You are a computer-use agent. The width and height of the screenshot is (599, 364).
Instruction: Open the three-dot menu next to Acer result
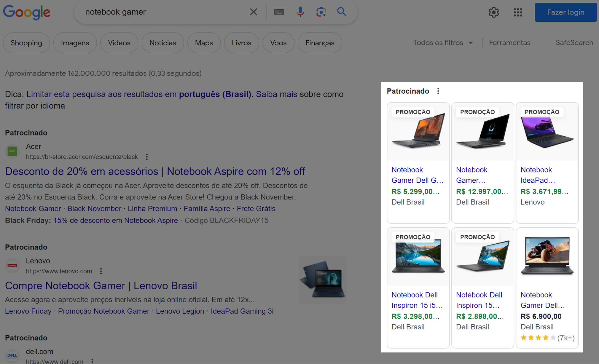click(147, 157)
